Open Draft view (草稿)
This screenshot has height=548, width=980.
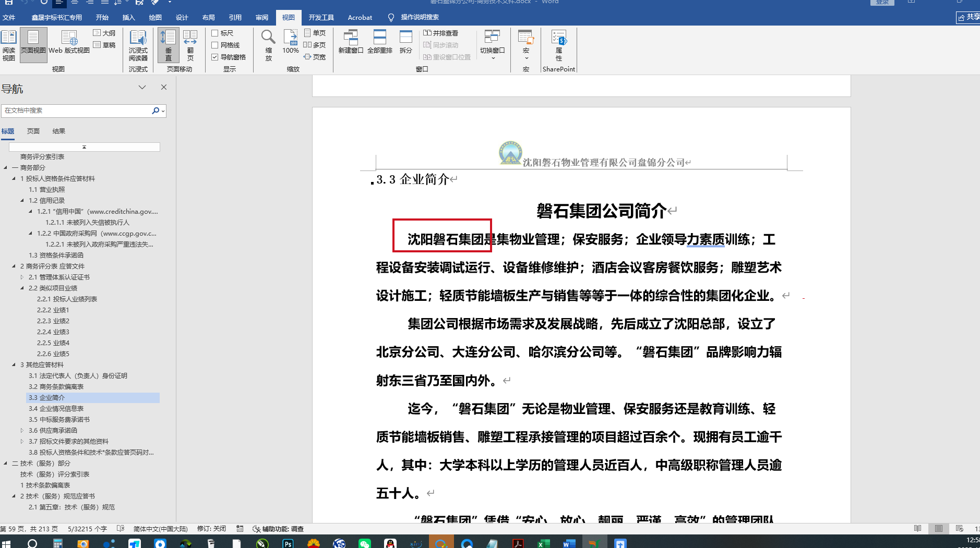click(104, 45)
